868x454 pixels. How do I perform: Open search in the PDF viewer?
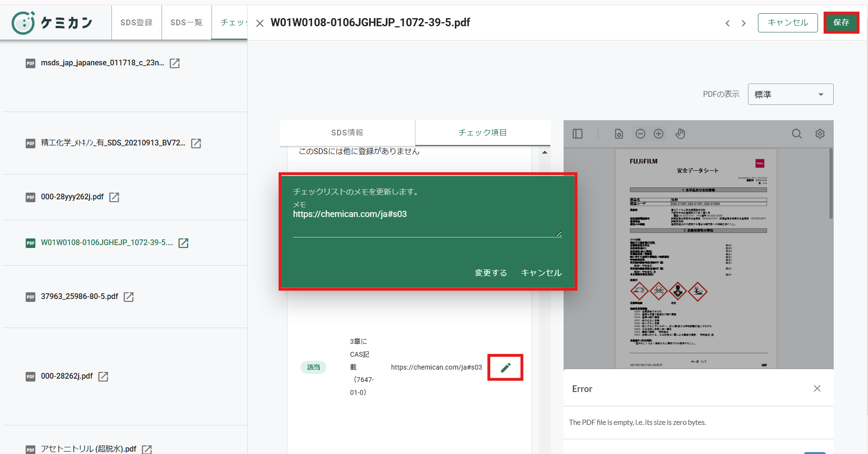[x=797, y=134]
